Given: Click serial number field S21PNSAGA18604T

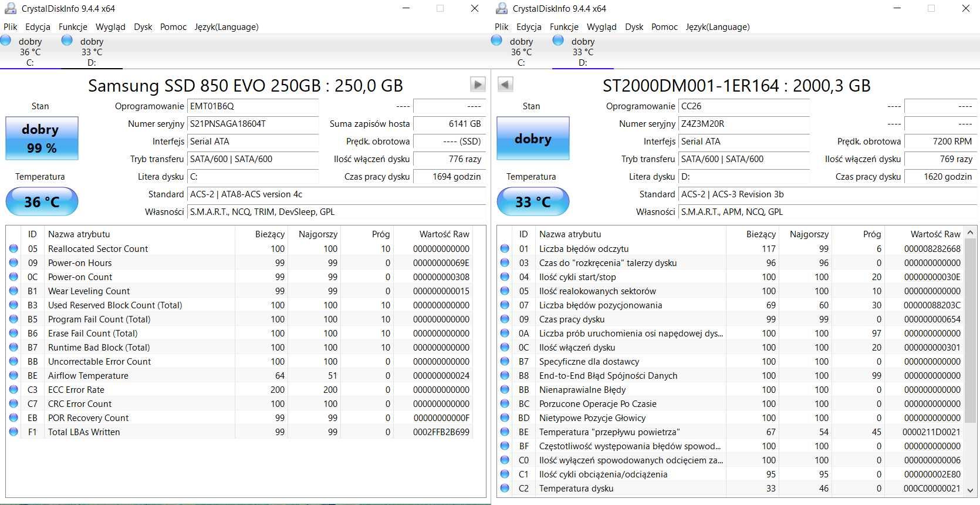Looking at the screenshot, I should (x=253, y=124).
